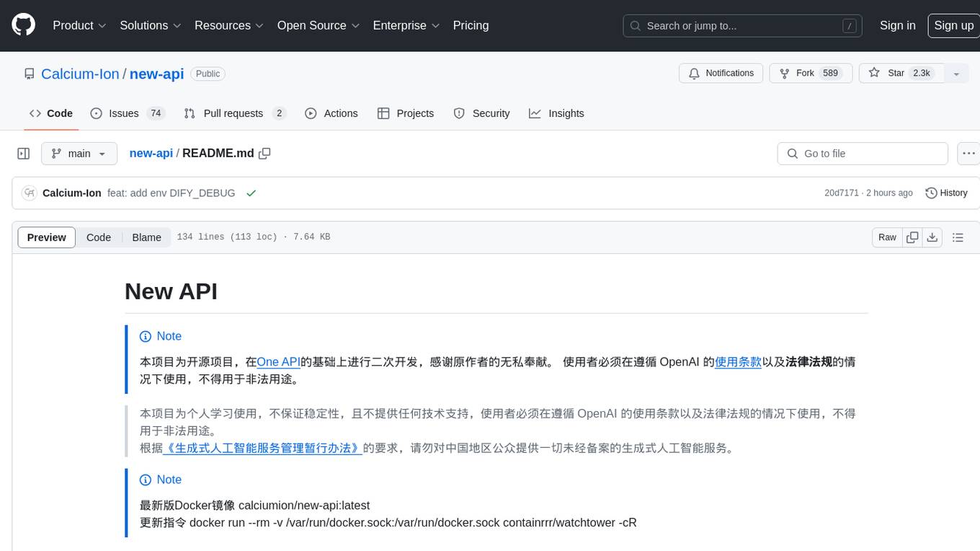Open the main branch selector
Viewport: 980px width, 551px height.
pos(79,154)
